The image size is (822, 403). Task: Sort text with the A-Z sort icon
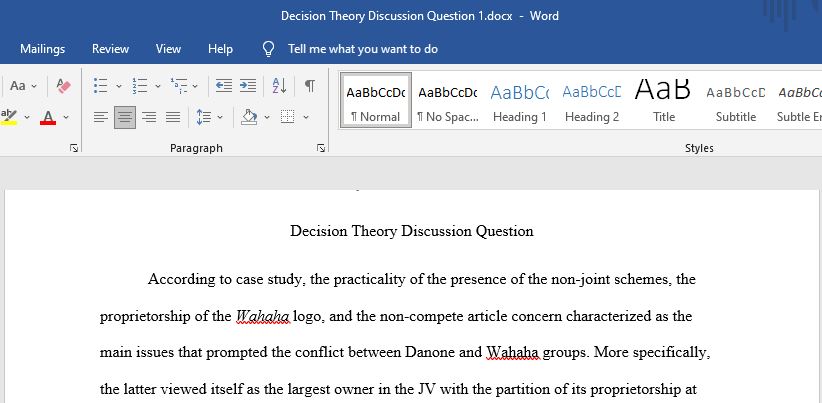coord(279,85)
